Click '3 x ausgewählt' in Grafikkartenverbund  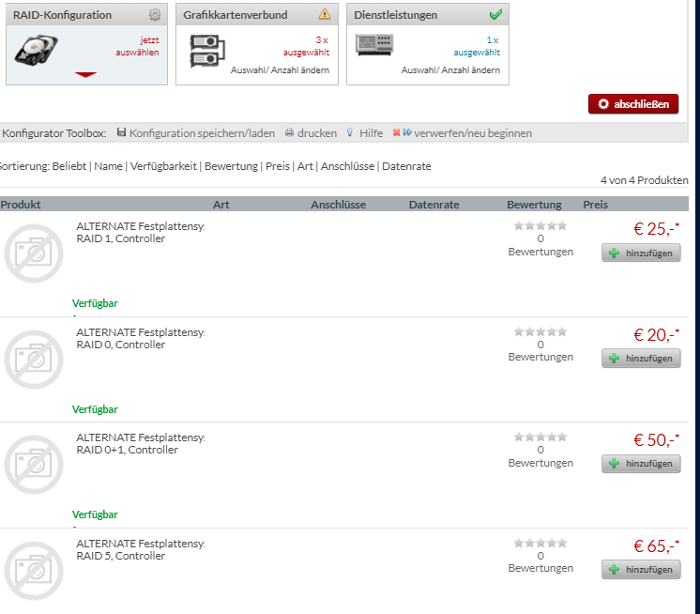(306, 46)
